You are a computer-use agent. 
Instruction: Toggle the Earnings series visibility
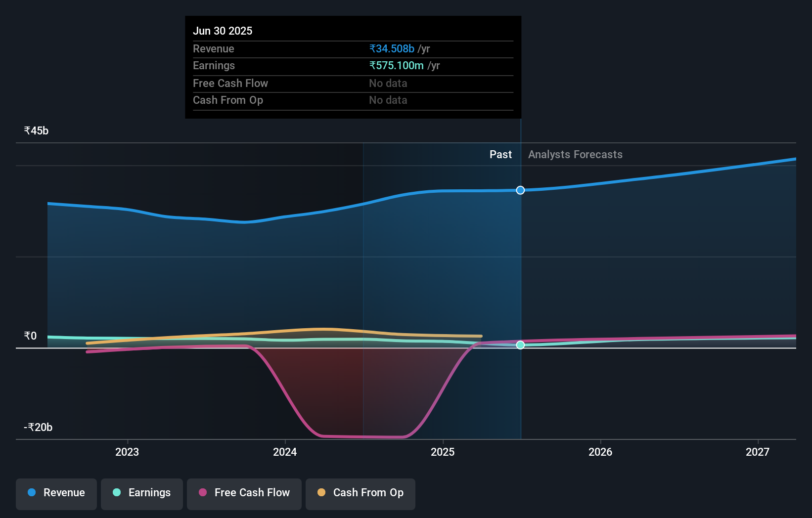pos(141,493)
